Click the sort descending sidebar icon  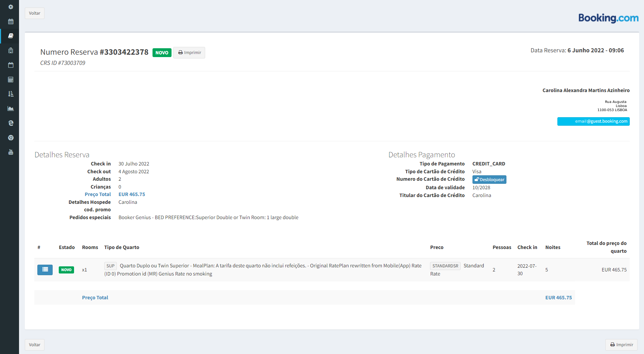[11, 94]
